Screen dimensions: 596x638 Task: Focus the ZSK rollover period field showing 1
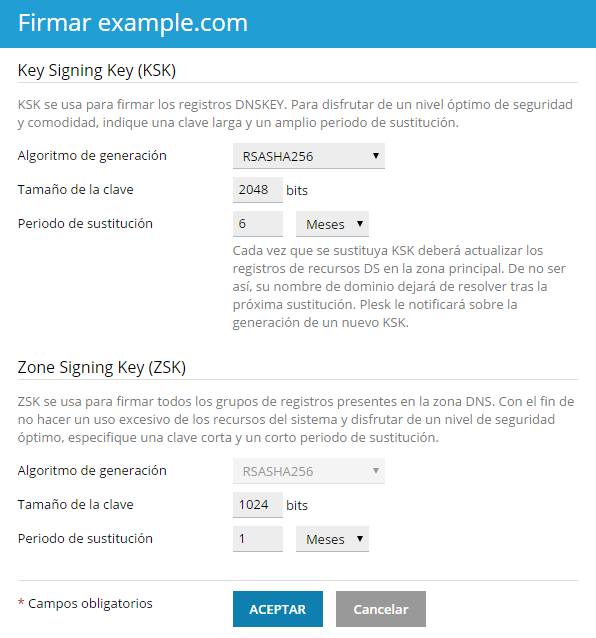[258, 539]
